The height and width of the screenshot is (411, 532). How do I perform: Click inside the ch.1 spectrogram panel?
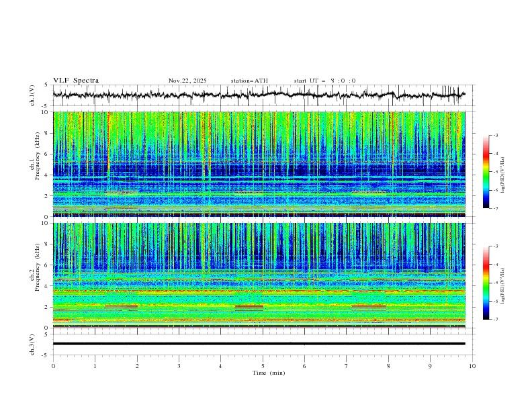(x=259, y=164)
